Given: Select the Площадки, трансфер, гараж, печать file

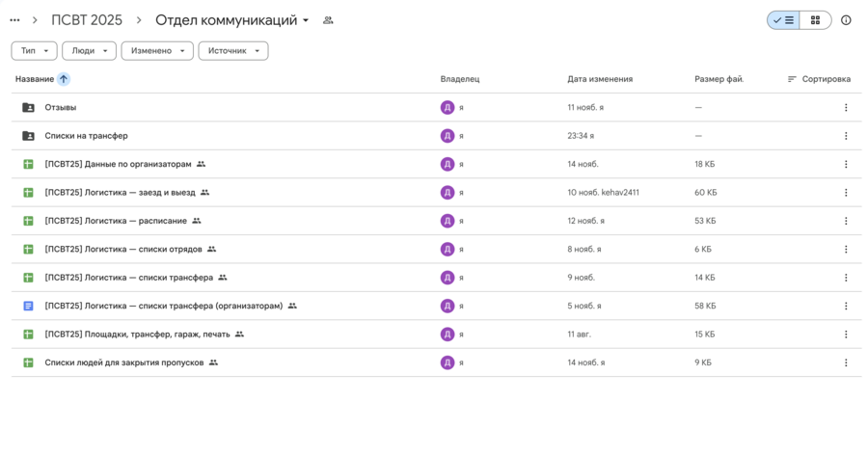Looking at the screenshot, I should click(x=137, y=335).
